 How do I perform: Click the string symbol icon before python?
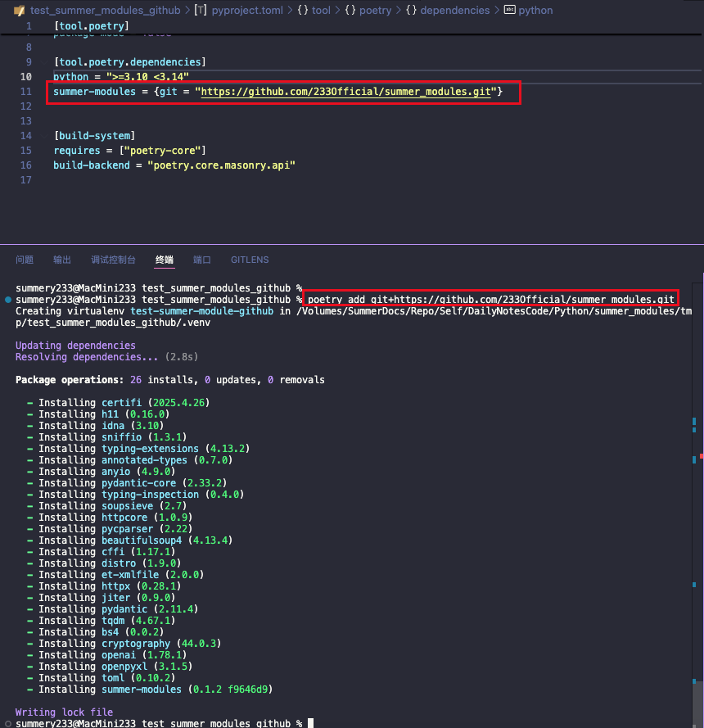point(509,10)
